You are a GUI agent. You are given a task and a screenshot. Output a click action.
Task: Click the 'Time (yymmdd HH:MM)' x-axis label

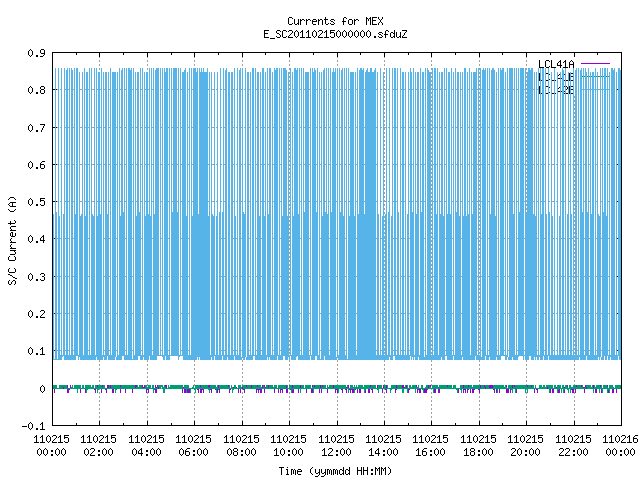(x=335, y=471)
